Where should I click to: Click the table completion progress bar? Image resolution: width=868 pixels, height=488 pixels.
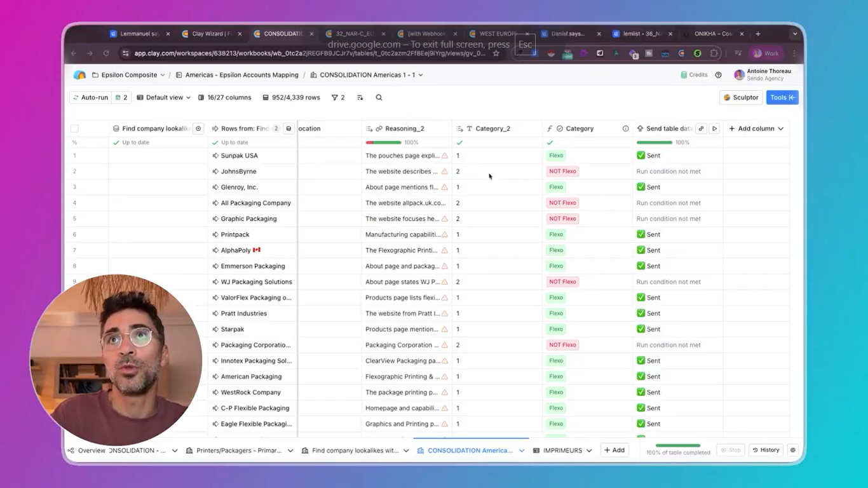[677, 446]
